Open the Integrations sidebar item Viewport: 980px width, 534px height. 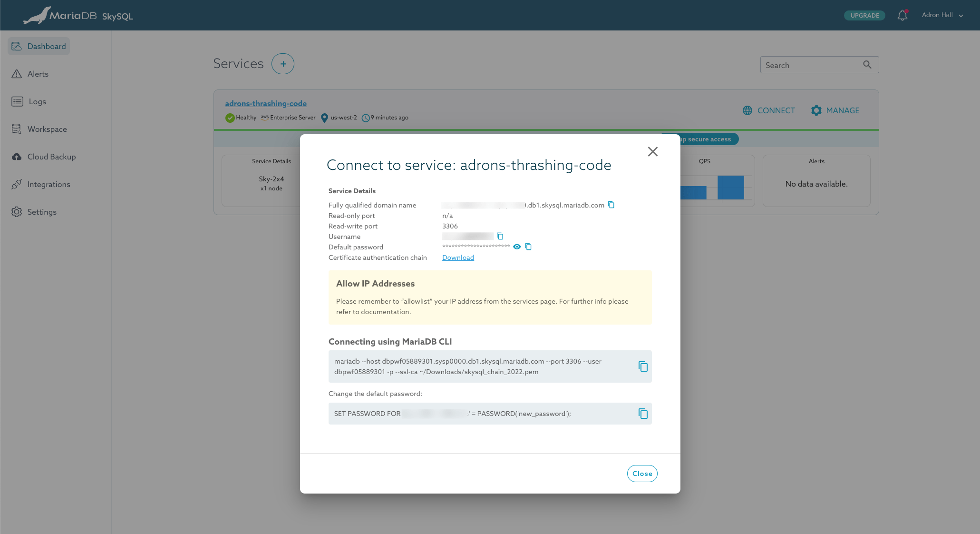click(x=49, y=184)
